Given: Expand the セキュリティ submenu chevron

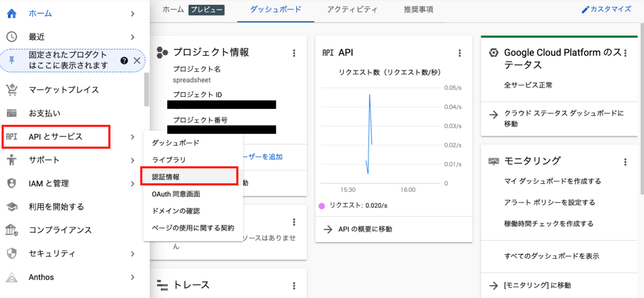Looking at the screenshot, I should coord(133,253).
